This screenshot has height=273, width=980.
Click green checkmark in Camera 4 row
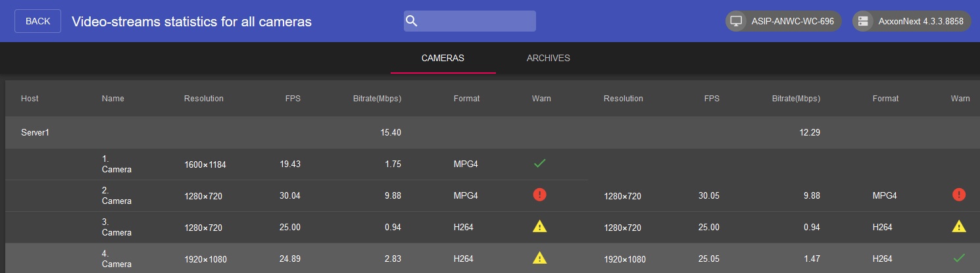[959, 258]
